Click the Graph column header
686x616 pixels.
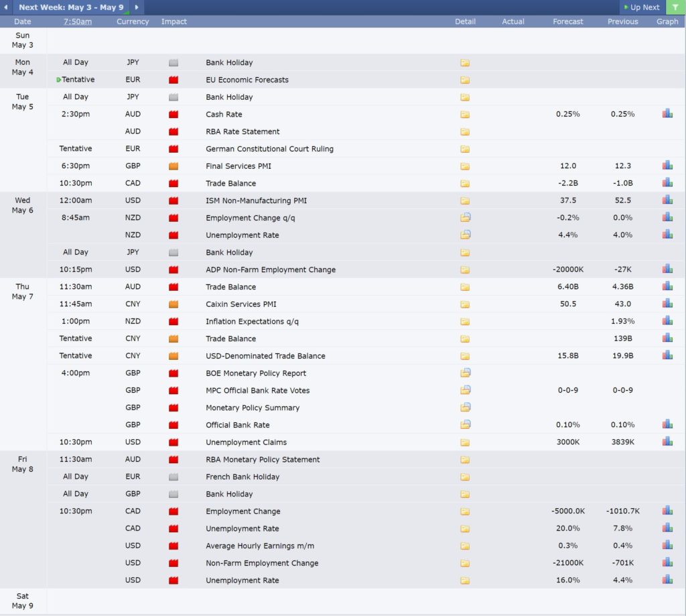(x=667, y=21)
